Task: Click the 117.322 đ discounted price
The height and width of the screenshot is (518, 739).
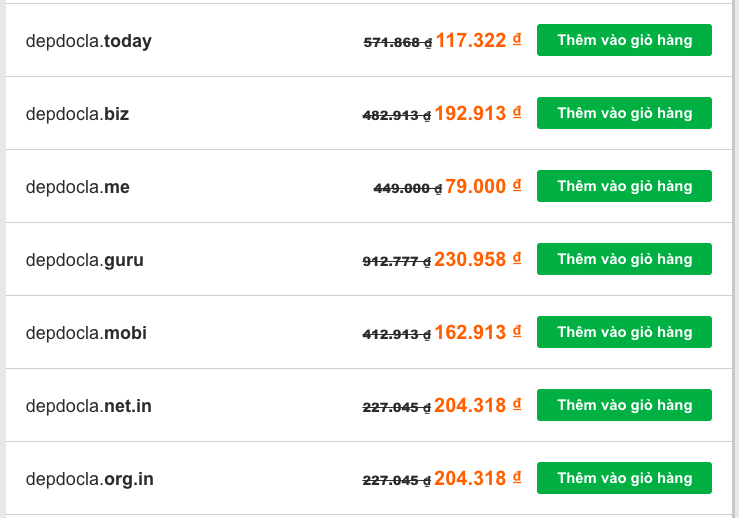Action: [x=478, y=41]
